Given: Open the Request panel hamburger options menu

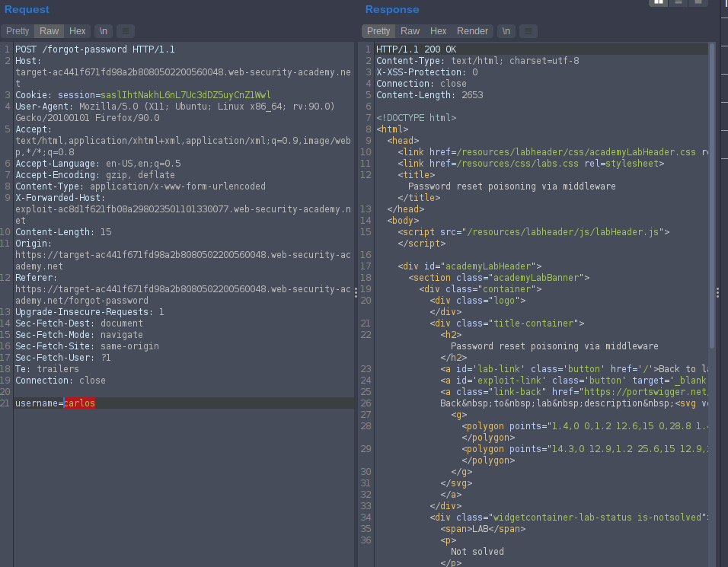Looking at the screenshot, I should [x=126, y=31].
